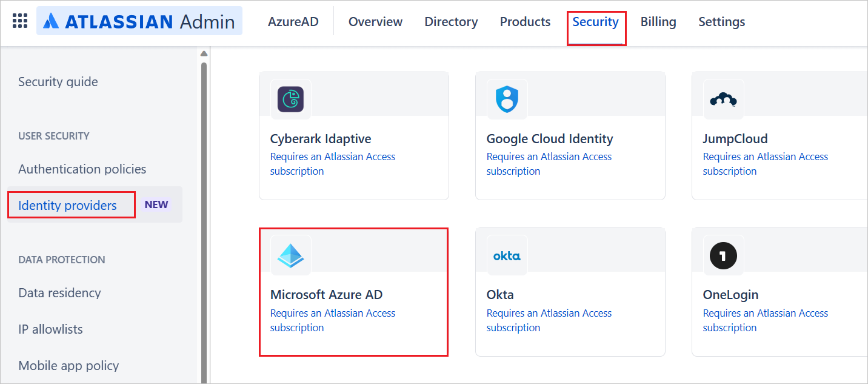Go to the Directory tab
Image resolution: width=868 pixels, height=384 pixels.
point(451,22)
